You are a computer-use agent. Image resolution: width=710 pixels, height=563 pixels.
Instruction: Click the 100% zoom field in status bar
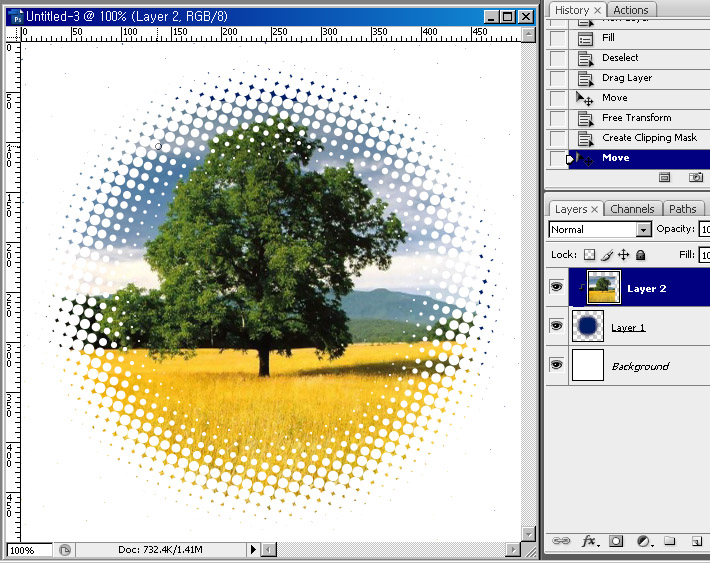[x=30, y=550]
